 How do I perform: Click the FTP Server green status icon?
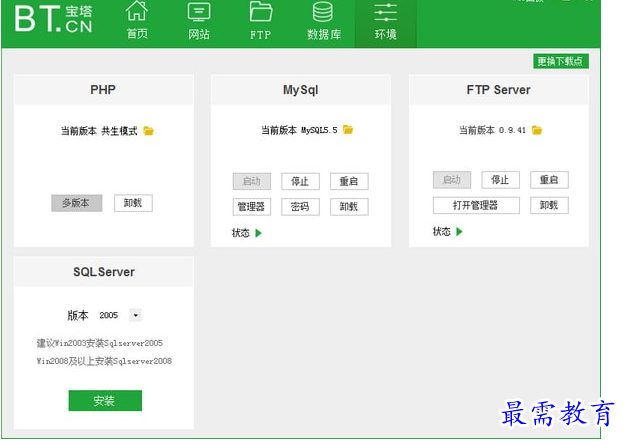click(x=460, y=232)
